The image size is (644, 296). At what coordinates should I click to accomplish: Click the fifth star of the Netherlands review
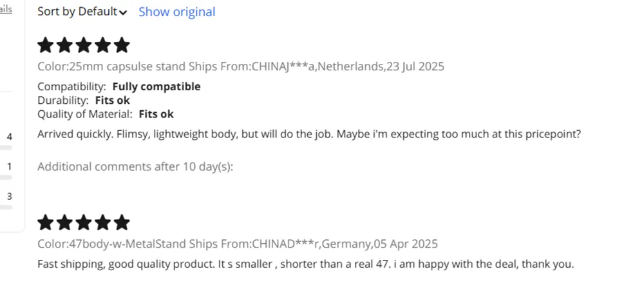point(121,45)
